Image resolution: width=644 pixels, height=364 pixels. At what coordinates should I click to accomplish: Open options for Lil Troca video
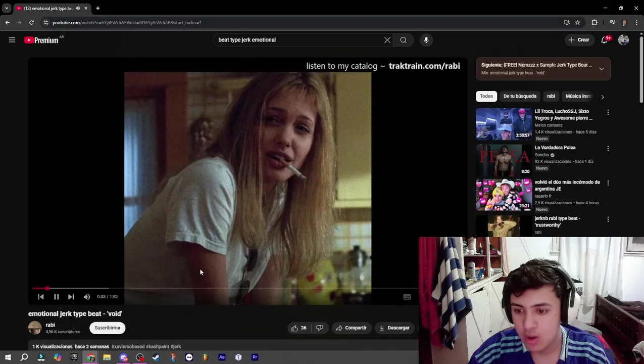[608, 112]
